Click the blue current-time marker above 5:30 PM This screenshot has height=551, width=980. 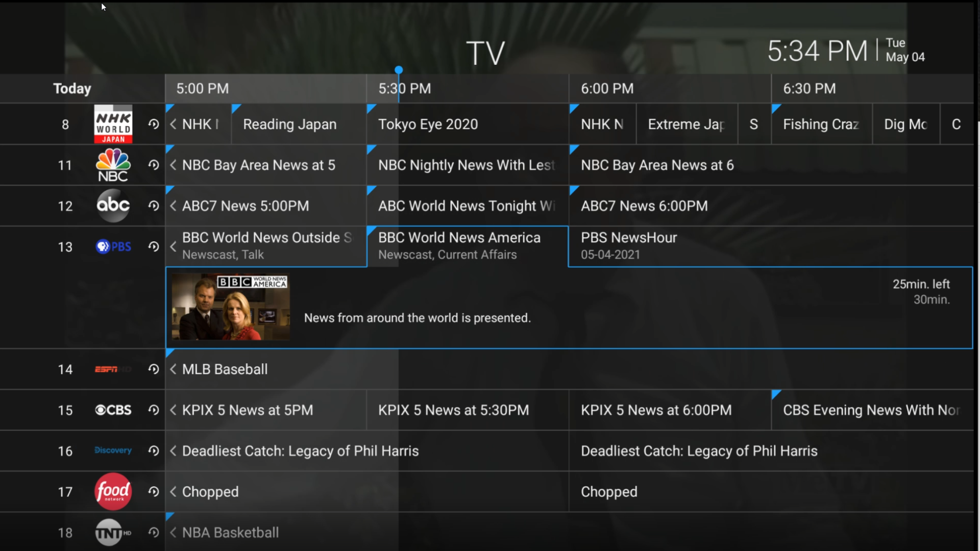click(x=399, y=69)
